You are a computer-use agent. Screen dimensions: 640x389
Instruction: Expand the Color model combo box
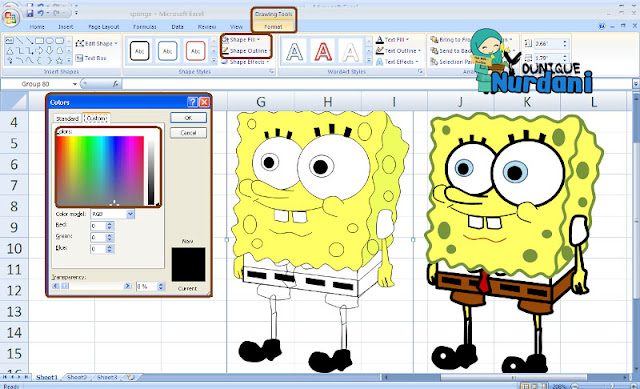click(x=130, y=214)
